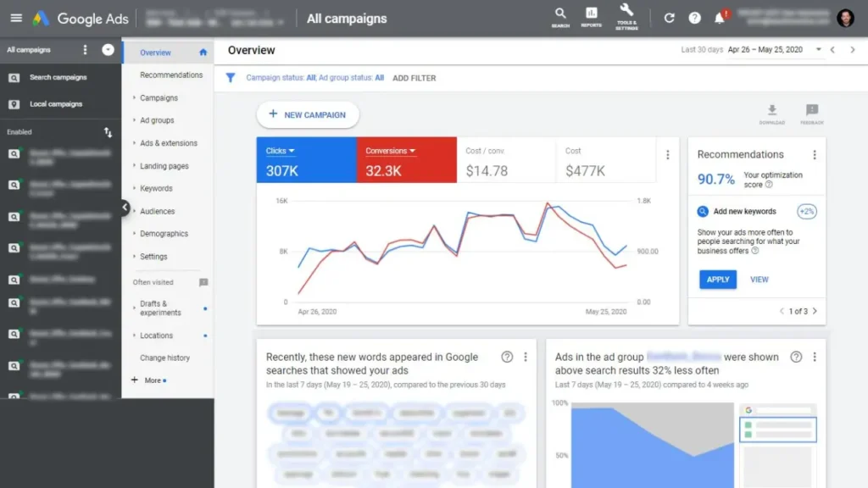This screenshot has width=868, height=488.
Task: Open the Locations page
Action: 156,335
